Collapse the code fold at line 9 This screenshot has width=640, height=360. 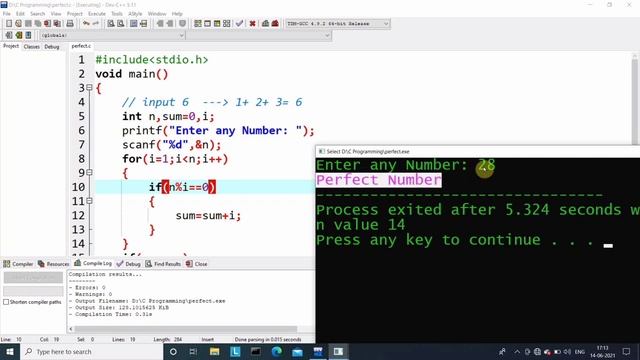[x=89, y=173]
